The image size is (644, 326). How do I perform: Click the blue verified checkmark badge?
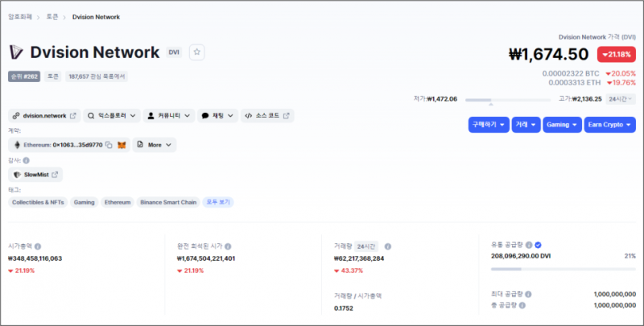pos(539,245)
